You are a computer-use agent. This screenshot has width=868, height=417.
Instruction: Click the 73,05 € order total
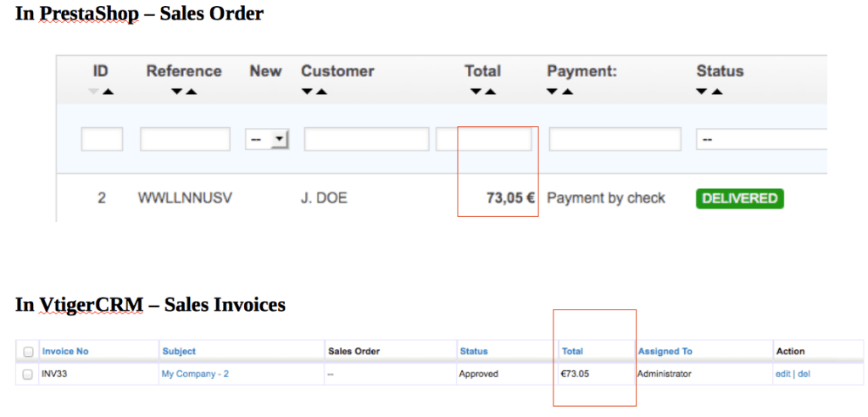tap(510, 198)
